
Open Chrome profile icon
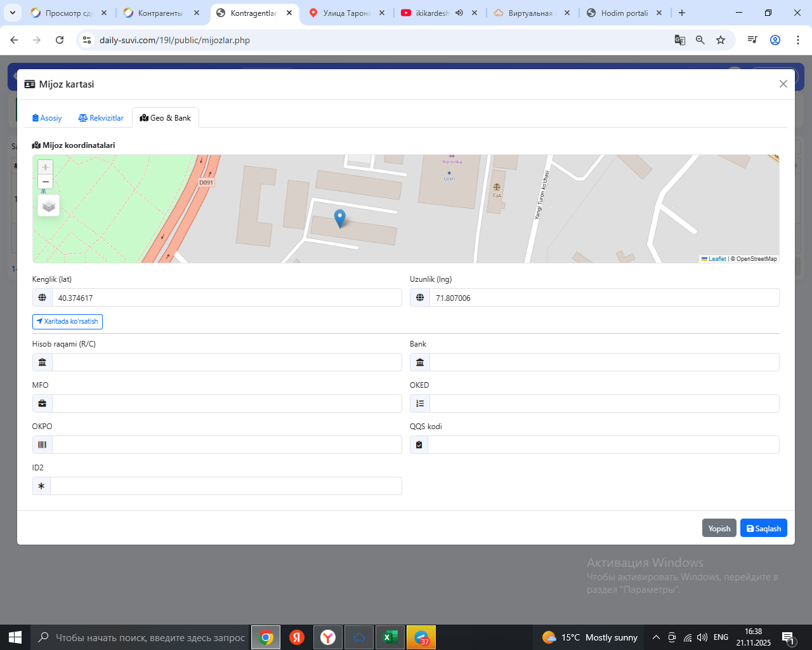(775, 40)
